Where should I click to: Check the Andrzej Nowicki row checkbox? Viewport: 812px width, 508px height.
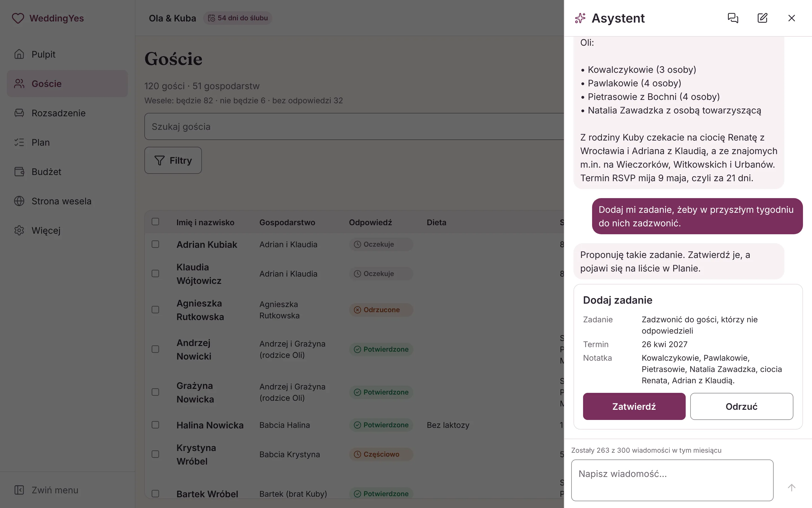(155, 349)
